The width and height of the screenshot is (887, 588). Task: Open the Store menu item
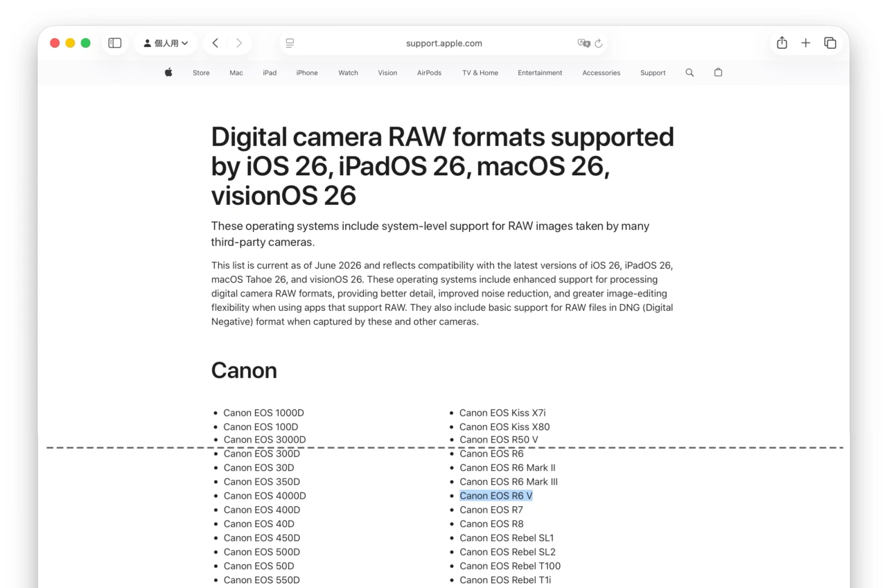(201, 73)
